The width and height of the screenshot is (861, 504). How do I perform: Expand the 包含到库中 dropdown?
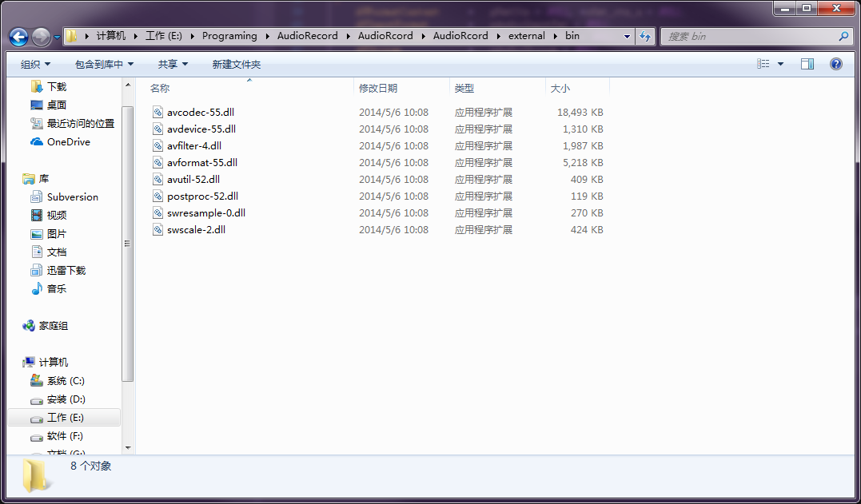[x=104, y=64]
